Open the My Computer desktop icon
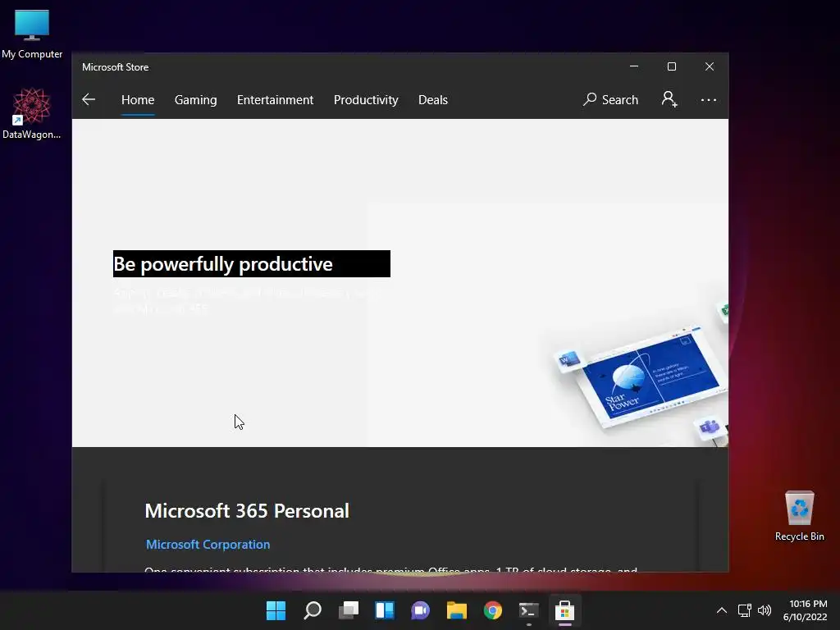 32,34
